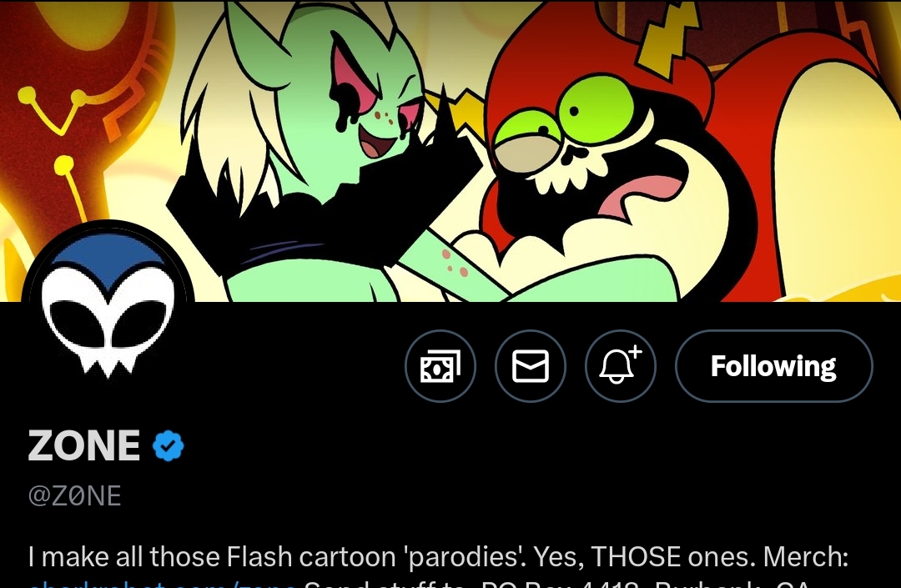Click the white skull teeth in avatar
The width and height of the screenshot is (901, 588).
108,360
